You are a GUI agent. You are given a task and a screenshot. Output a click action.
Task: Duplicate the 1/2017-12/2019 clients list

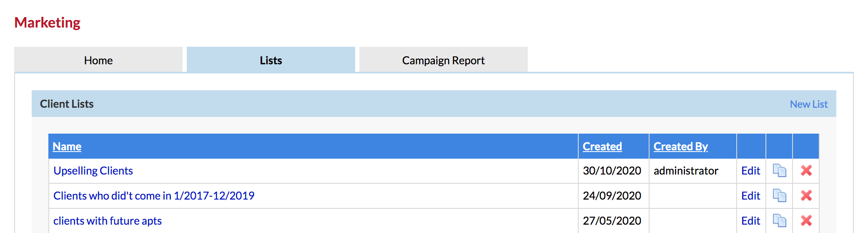[779, 195]
